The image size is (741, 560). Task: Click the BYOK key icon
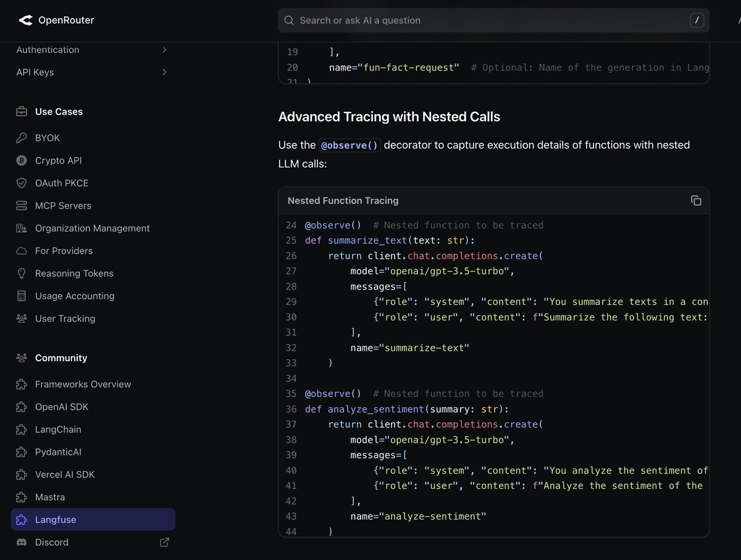[22, 138]
